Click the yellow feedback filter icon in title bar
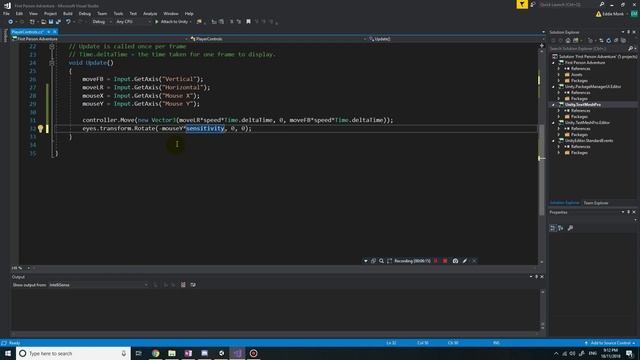The height and width of the screenshot is (360, 640). tap(522, 4)
